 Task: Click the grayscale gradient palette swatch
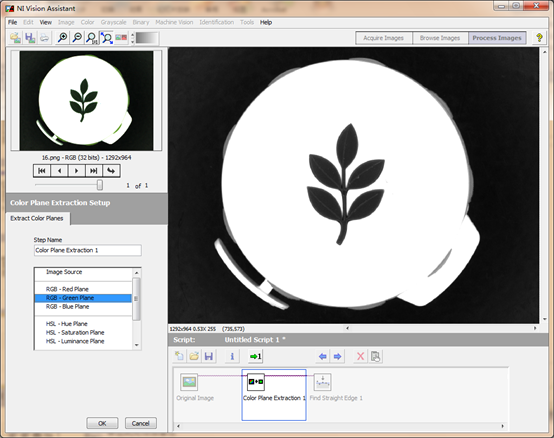[147, 38]
